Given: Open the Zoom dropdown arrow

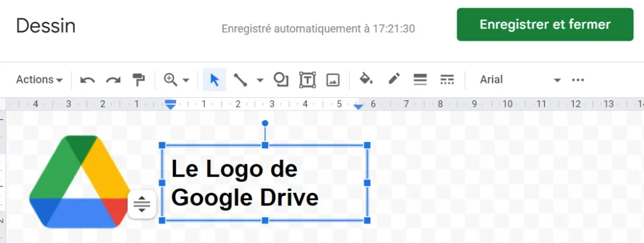Looking at the screenshot, I should pyautogui.click(x=186, y=80).
